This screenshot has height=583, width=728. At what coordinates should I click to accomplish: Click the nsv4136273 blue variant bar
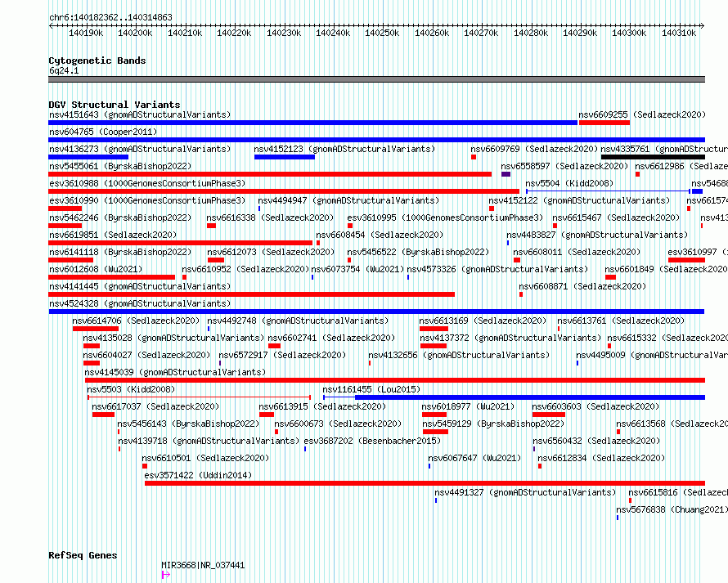(88, 157)
